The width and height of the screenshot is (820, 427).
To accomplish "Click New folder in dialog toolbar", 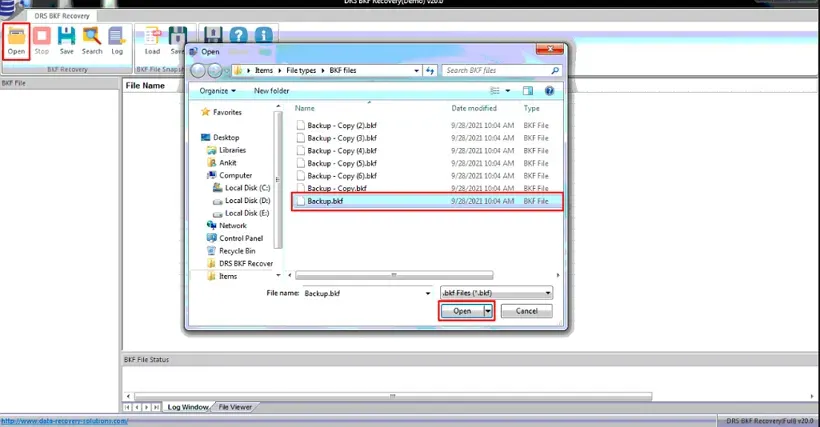I will pyautogui.click(x=271, y=91).
